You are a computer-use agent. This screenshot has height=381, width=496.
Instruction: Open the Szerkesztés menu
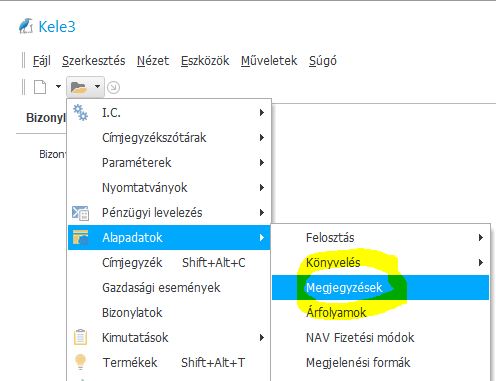pos(94,61)
